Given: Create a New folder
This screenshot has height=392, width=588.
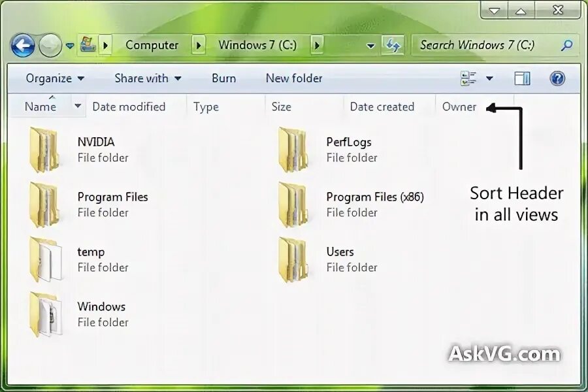Looking at the screenshot, I should tap(294, 78).
